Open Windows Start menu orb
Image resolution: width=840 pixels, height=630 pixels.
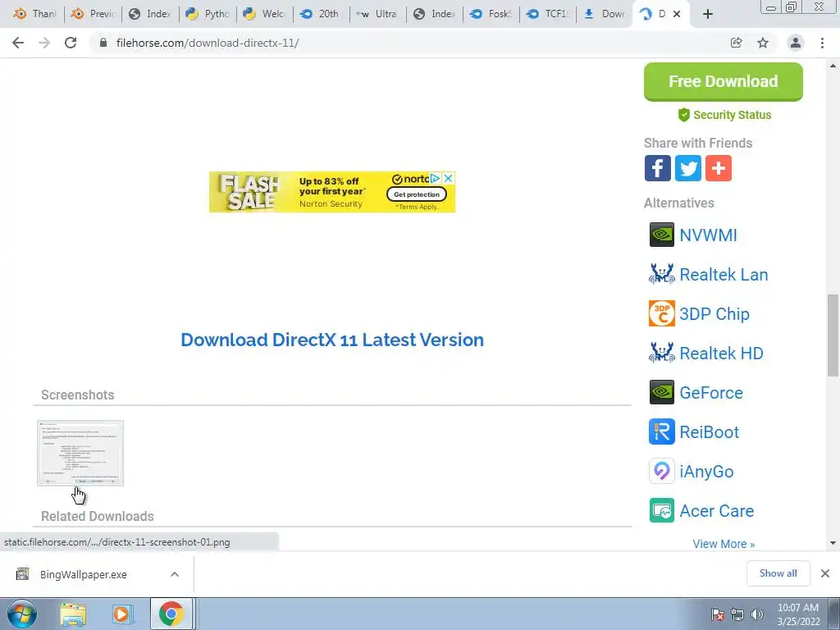tap(22, 614)
